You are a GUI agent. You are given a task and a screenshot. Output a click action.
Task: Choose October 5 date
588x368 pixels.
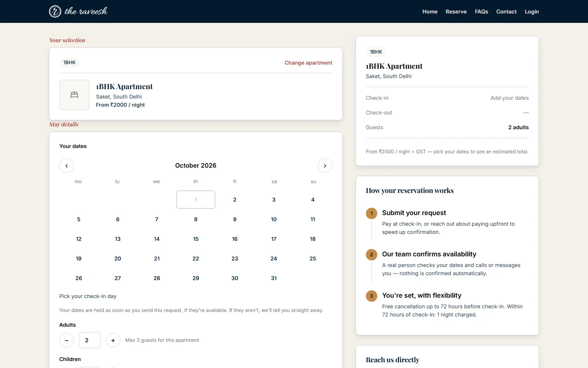click(79, 219)
